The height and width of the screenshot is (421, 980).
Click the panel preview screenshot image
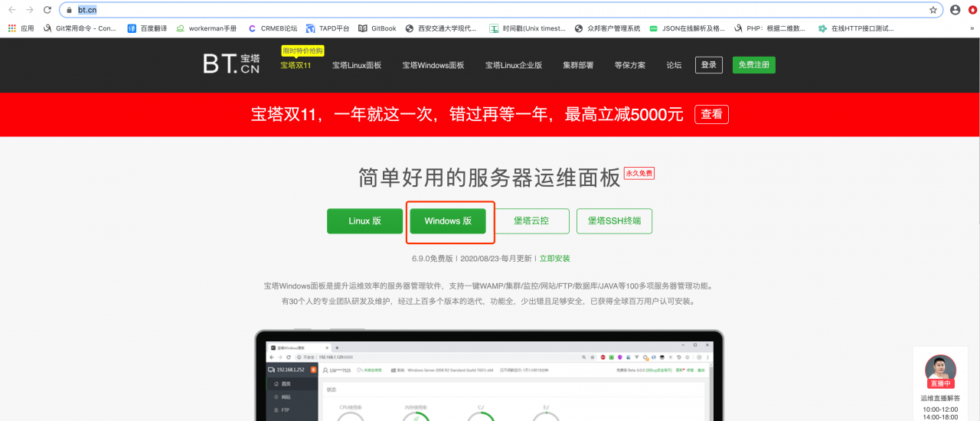tap(489, 377)
